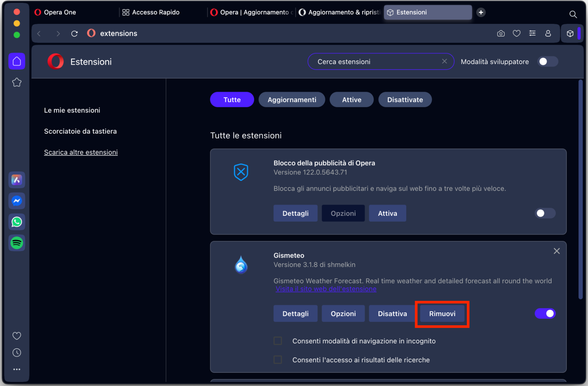Open the heart icon at sidebar bottom
588x386 pixels.
[x=17, y=336]
